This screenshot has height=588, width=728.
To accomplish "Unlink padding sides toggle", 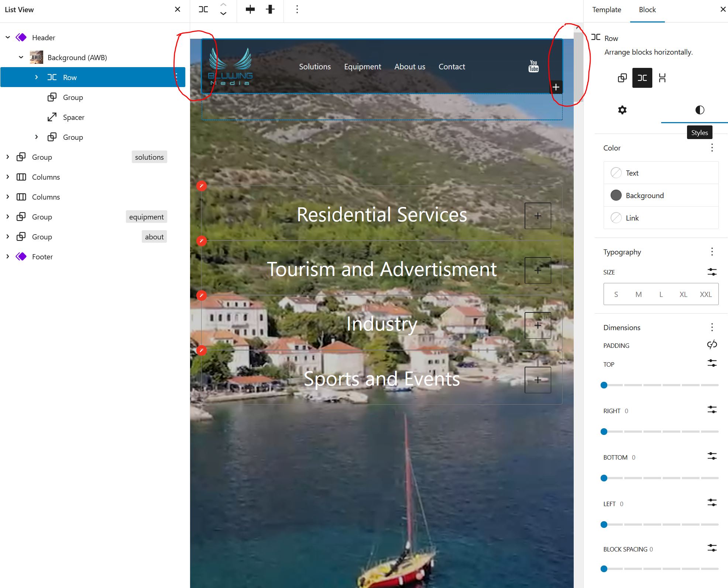I will pos(712,345).
